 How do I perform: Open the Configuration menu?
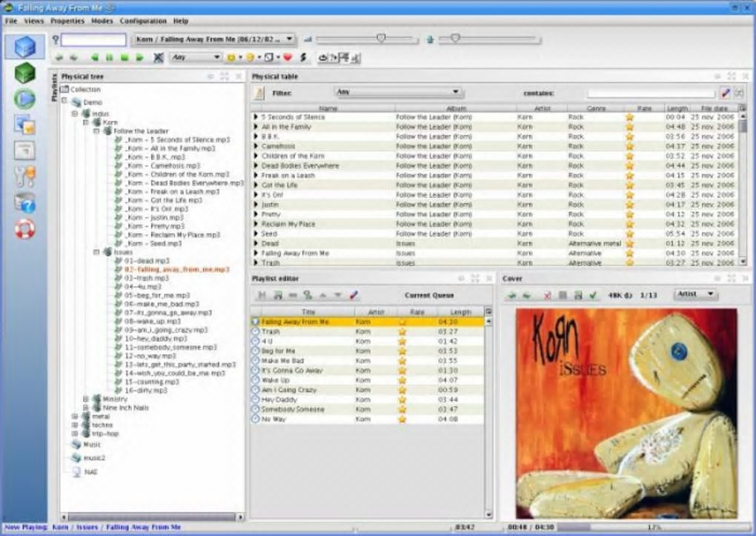[143, 21]
